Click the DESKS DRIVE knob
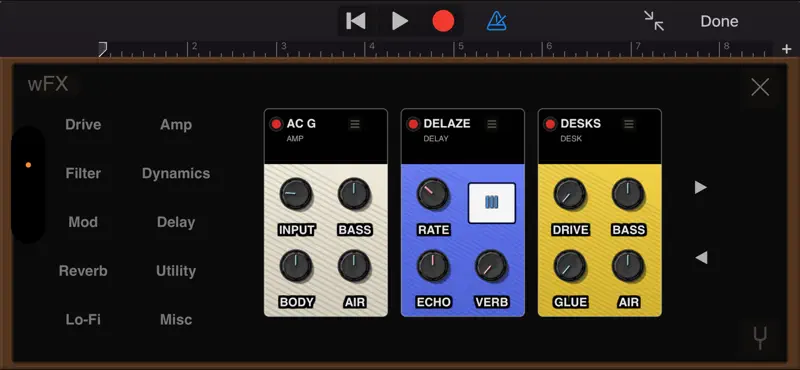Screen dimensions: 800x370 point(570,194)
